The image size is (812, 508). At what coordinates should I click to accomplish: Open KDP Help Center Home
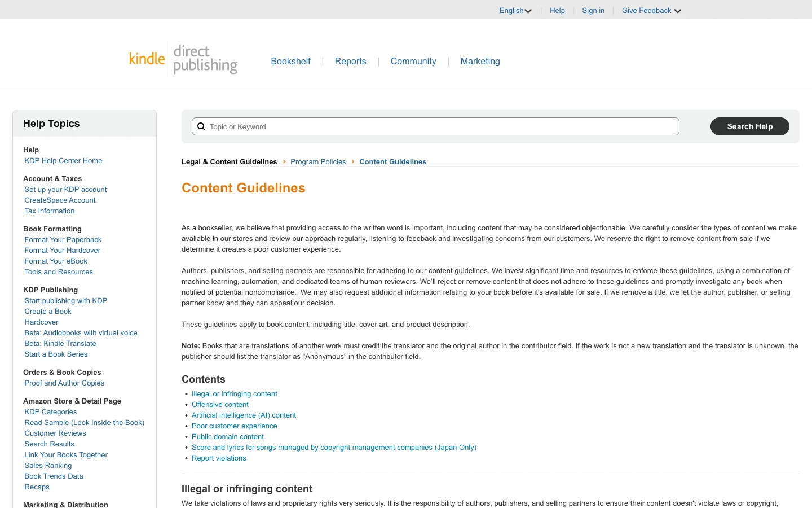coord(63,161)
